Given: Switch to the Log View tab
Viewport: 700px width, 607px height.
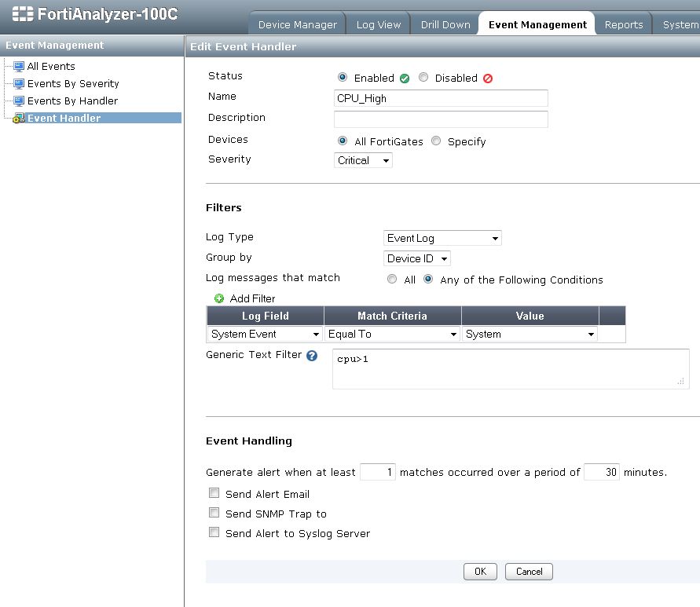Looking at the screenshot, I should (x=379, y=25).
